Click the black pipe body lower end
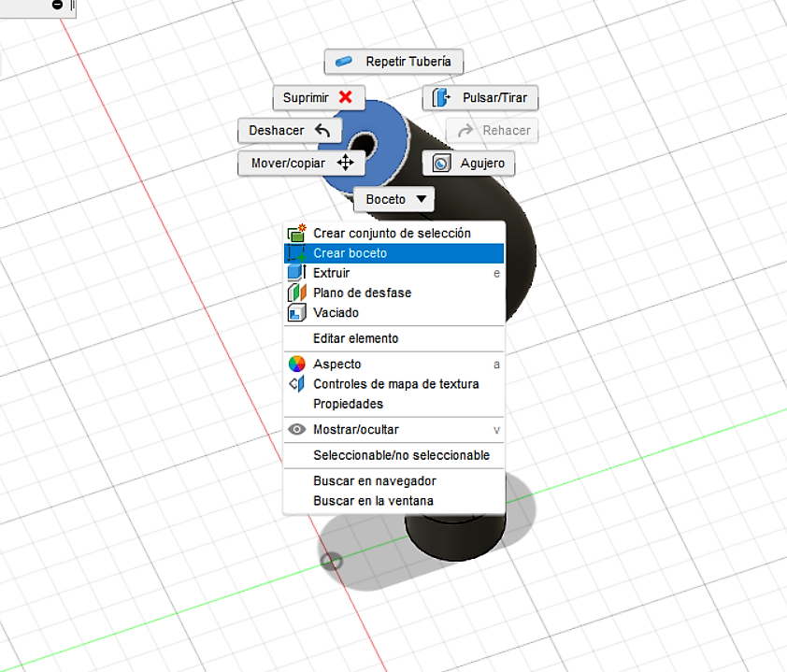This screenshot has height=672, width=787. [454, 537]
